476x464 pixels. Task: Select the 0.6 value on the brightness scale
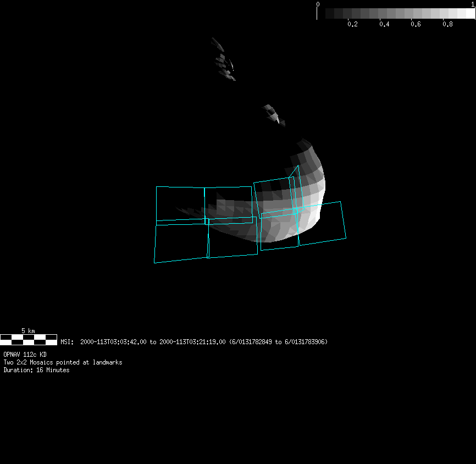point(416,24)
